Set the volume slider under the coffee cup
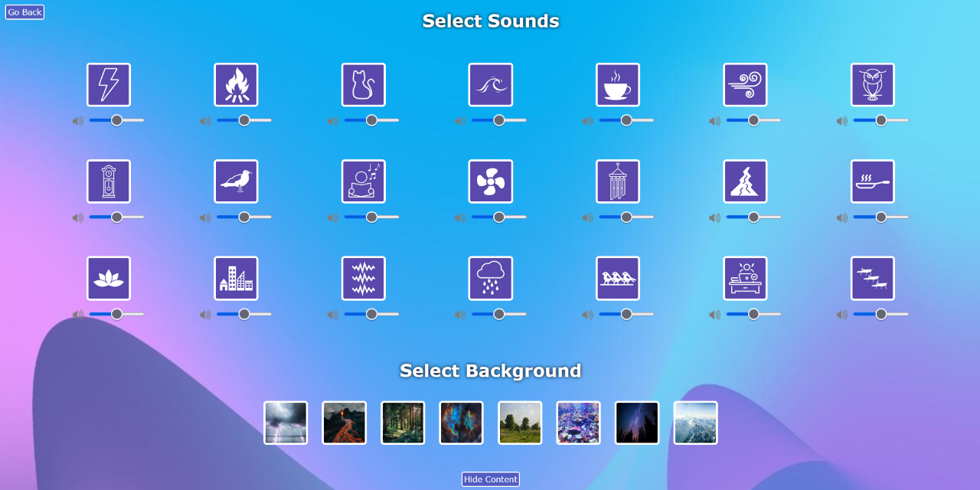The height and width of the screenshot is (490, 980). click(x=626, y=120)
